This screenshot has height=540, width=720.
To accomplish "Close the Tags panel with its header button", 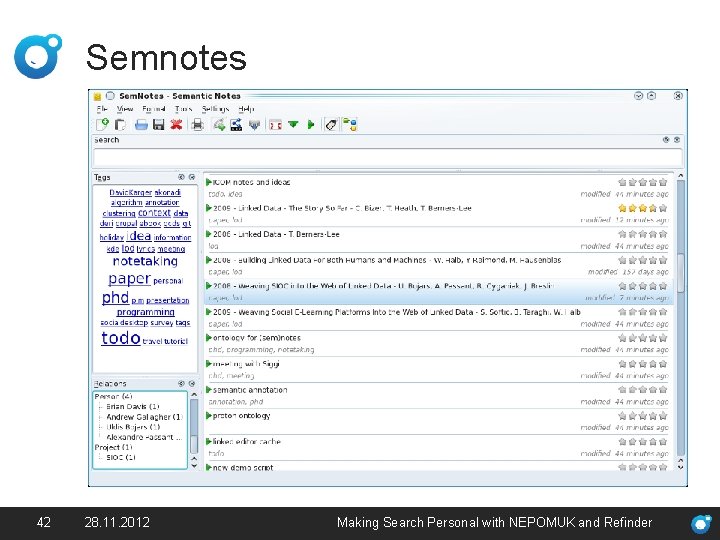I will tap(192, 177).
